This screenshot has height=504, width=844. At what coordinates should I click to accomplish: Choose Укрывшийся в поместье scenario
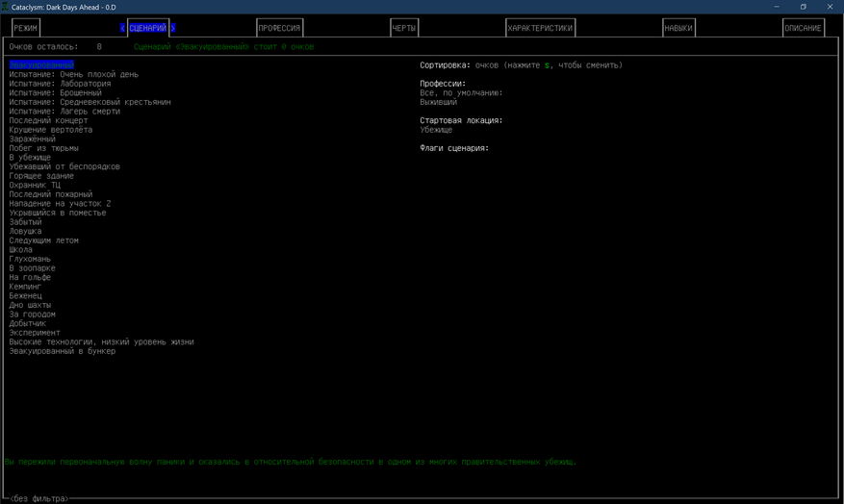[58, 213]
